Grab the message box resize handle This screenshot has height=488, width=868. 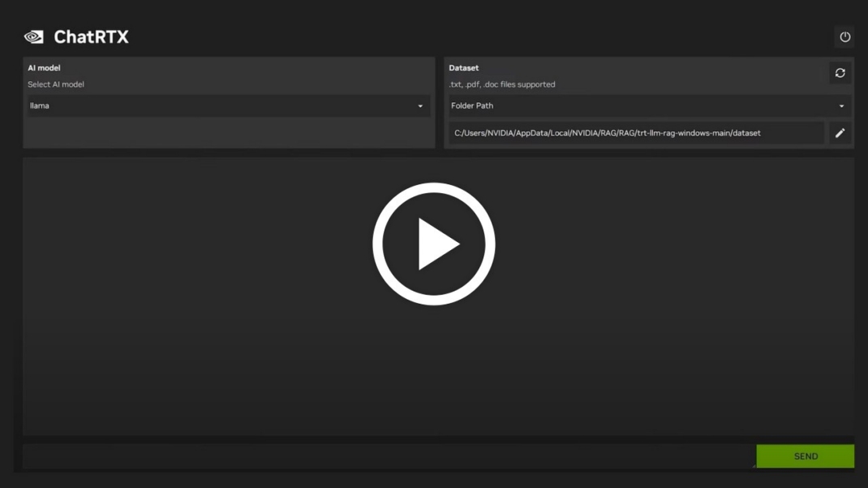tap(752, 466)
